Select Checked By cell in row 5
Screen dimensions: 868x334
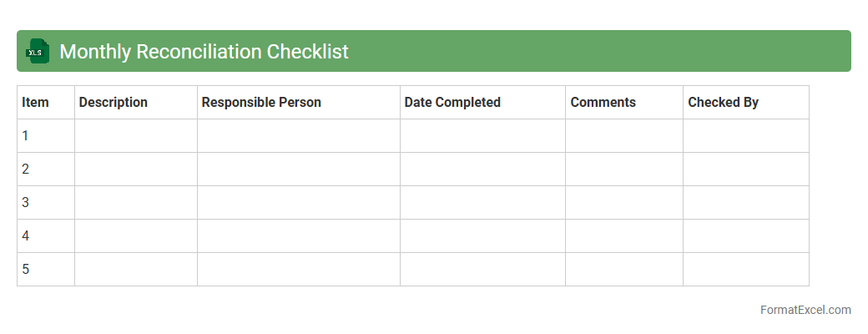[x=745, y=270]
